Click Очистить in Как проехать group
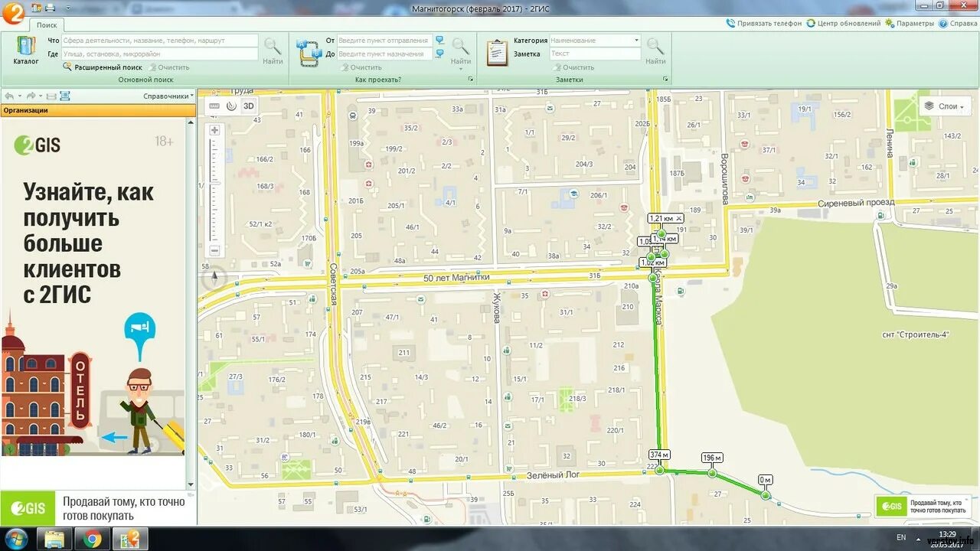 (361, 67)
